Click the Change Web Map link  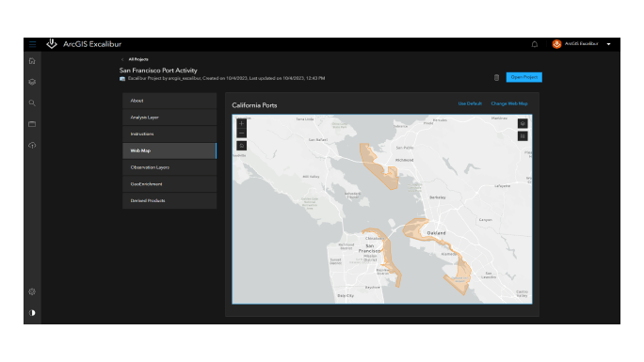coord(509,103)
